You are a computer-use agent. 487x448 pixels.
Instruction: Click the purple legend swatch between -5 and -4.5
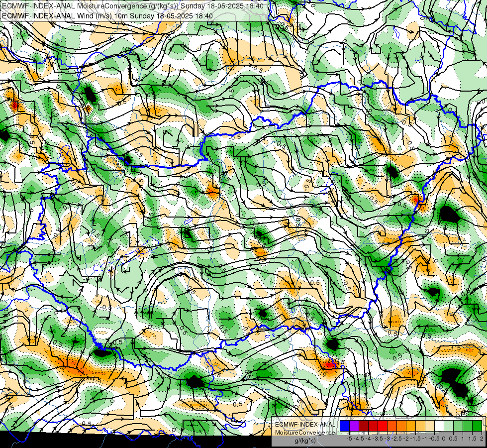tap(354, 426)
